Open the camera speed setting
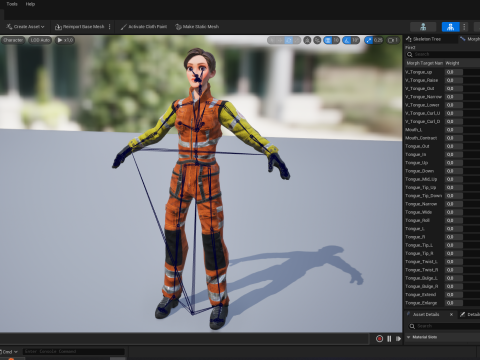This screenshot has height=360, width=480. 393,40
